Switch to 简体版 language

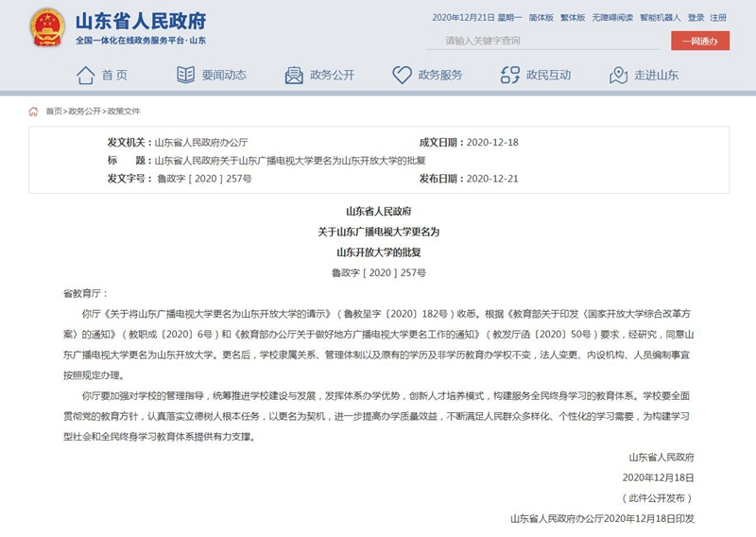541,18
